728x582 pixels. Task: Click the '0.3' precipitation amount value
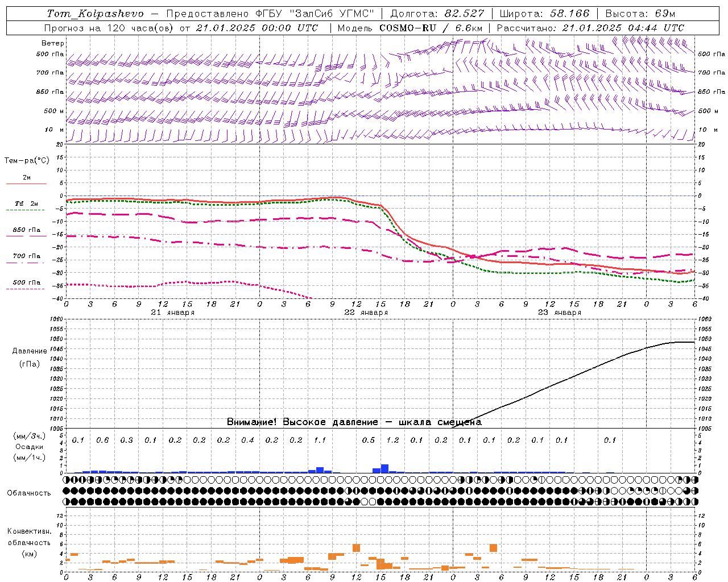[x=126, y=440]
